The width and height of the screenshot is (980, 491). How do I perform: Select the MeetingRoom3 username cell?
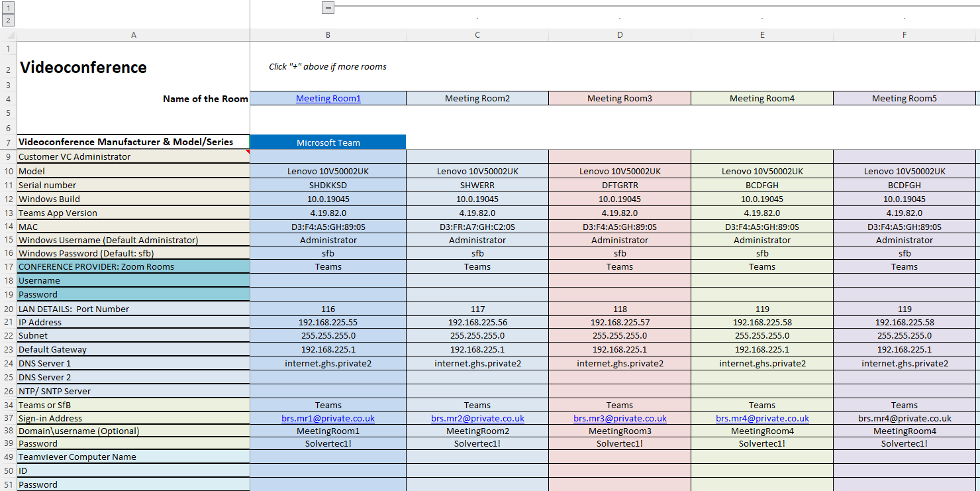(620, 431)
